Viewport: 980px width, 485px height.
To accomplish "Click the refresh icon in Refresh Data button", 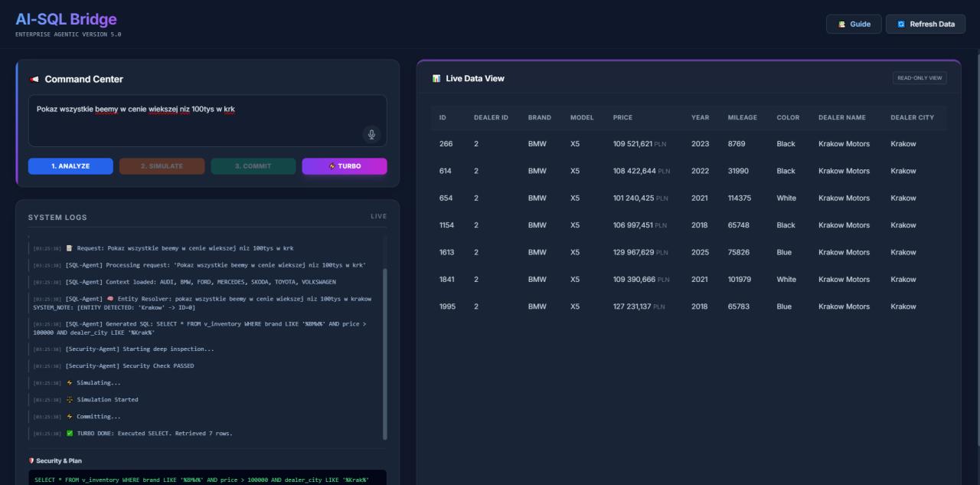I will pos(901,25).
